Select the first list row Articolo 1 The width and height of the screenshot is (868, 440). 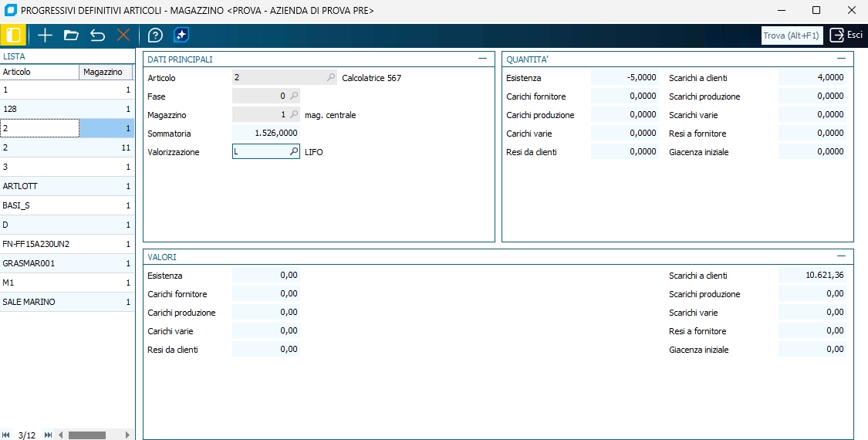point(67,90)
